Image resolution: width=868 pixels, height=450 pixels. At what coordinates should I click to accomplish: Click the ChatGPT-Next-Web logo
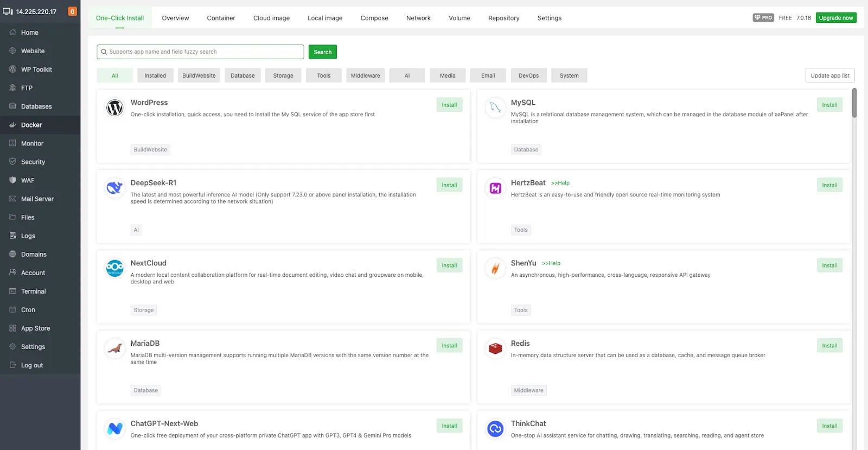coord(114,429)
